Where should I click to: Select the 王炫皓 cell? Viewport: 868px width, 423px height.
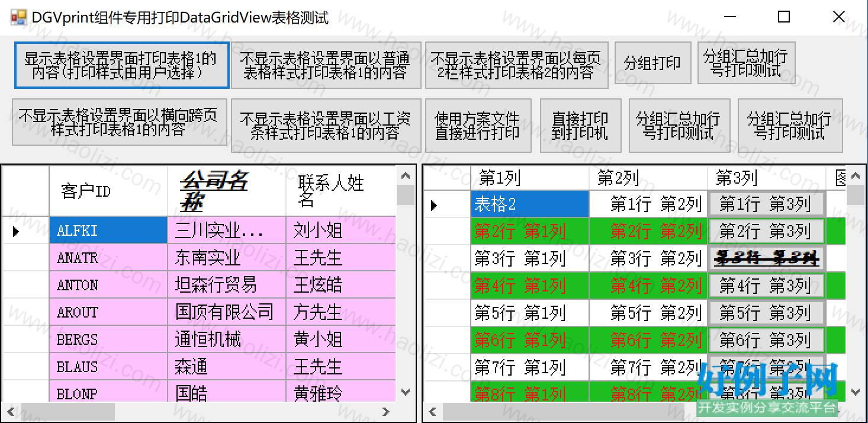coord(341,284)
